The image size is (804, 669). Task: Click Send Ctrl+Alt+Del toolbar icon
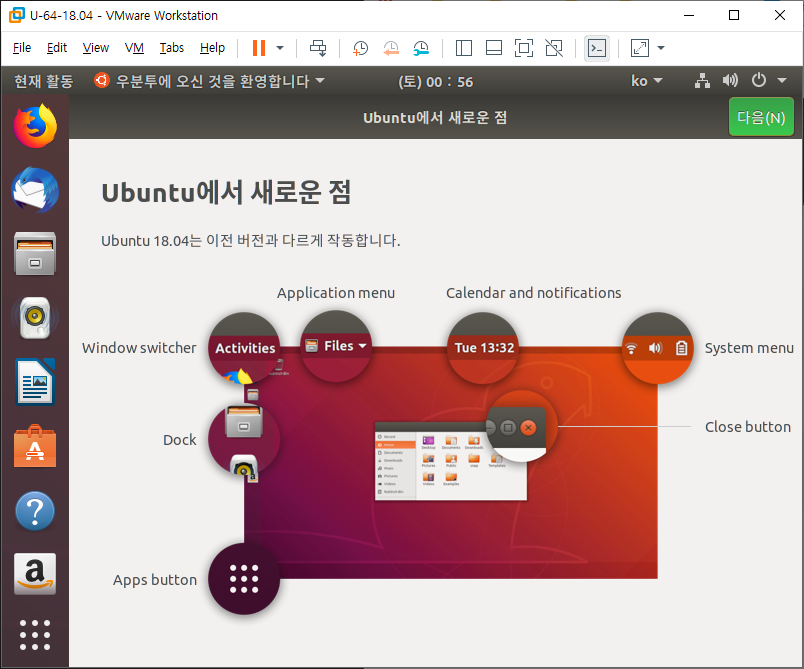click(318, 48)
